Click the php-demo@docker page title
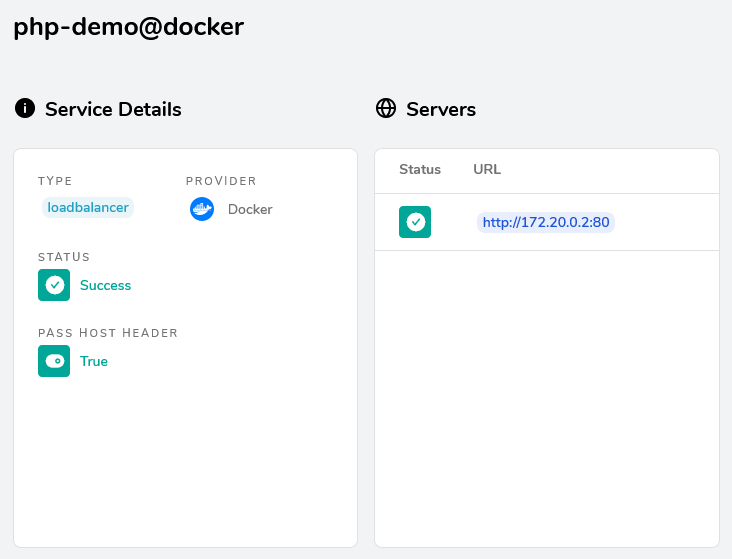The width and height of the screenshot is (732, 559). 129,27
